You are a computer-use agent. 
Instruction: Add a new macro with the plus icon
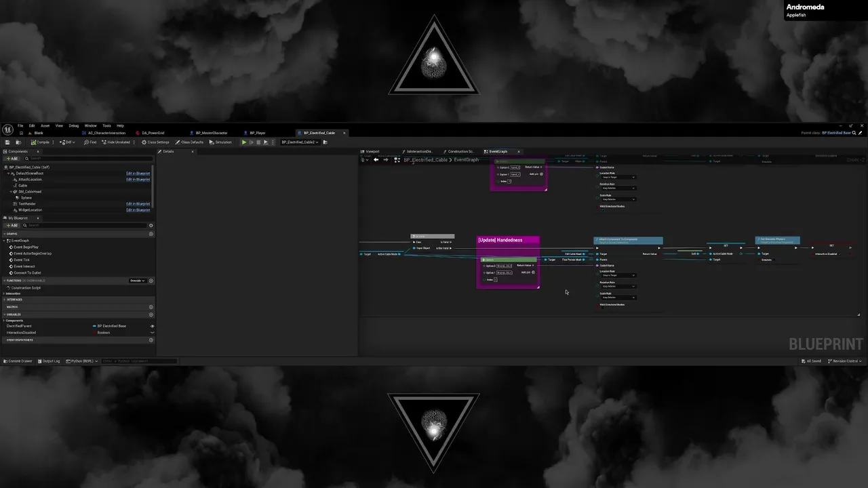pyautogui.click(x=151, y=307)
